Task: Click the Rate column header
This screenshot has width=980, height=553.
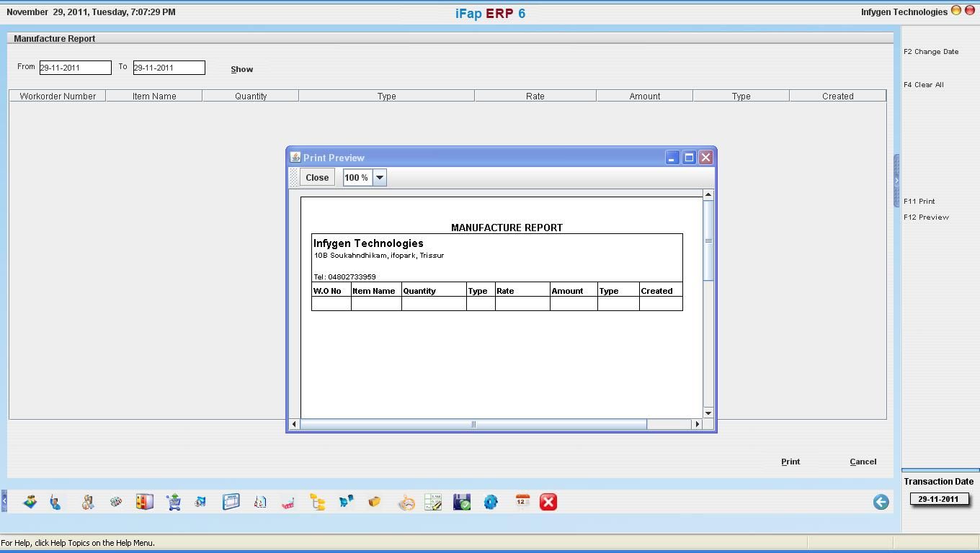Action: 535,96
